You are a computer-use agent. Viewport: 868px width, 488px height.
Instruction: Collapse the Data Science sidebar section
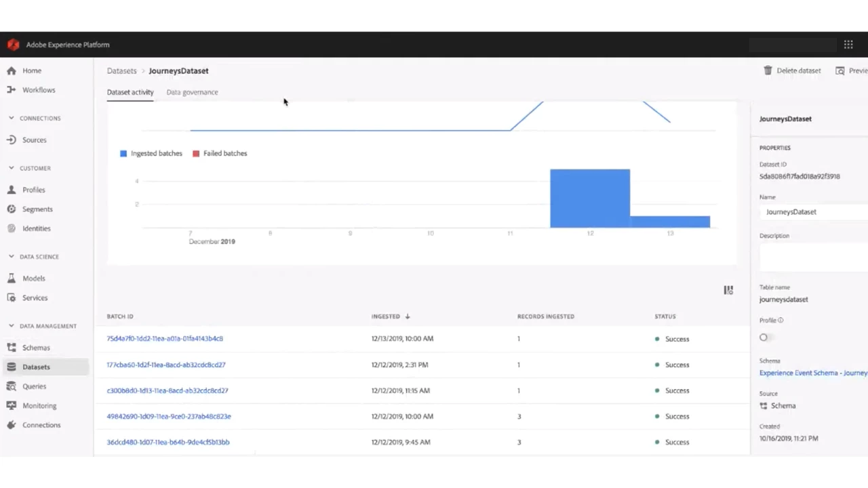click(x=12, y=257)
